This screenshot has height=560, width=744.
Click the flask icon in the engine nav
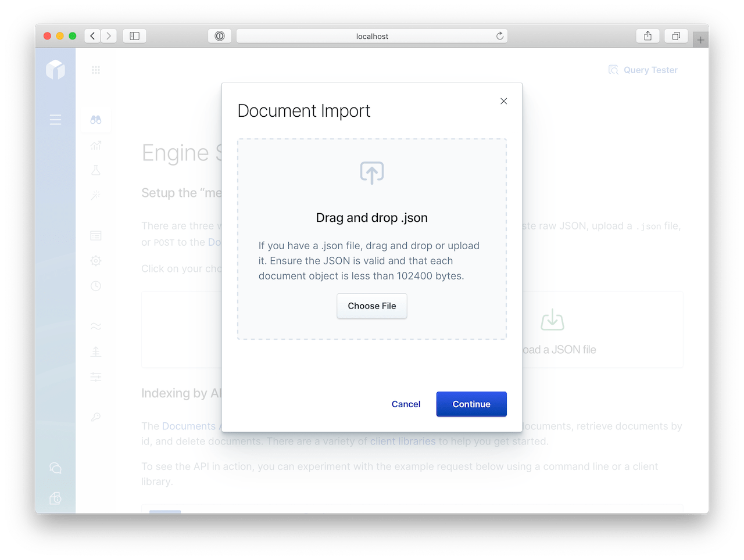point(96,170)
